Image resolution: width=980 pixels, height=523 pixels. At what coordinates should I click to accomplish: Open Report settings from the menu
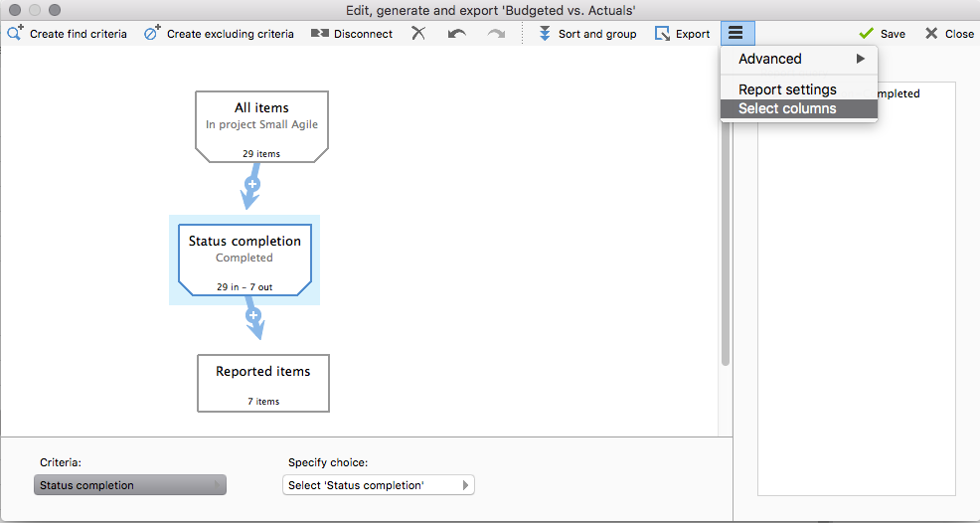click(x=787, y=89)
